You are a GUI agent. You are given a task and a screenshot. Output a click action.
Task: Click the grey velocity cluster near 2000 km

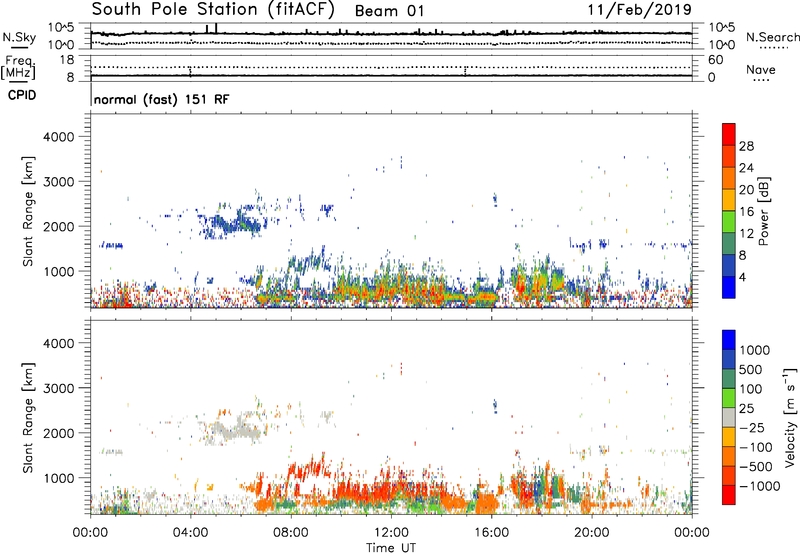point(234,431)
